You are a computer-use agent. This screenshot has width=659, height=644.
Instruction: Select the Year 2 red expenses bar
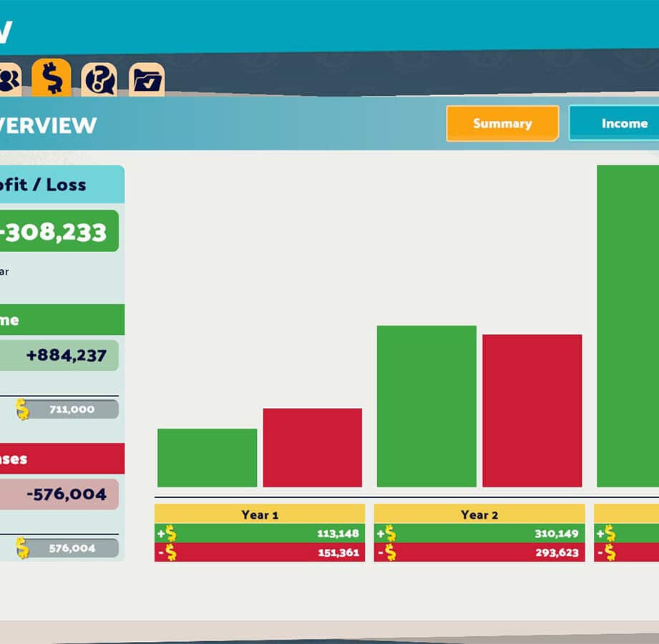(532, 411)
